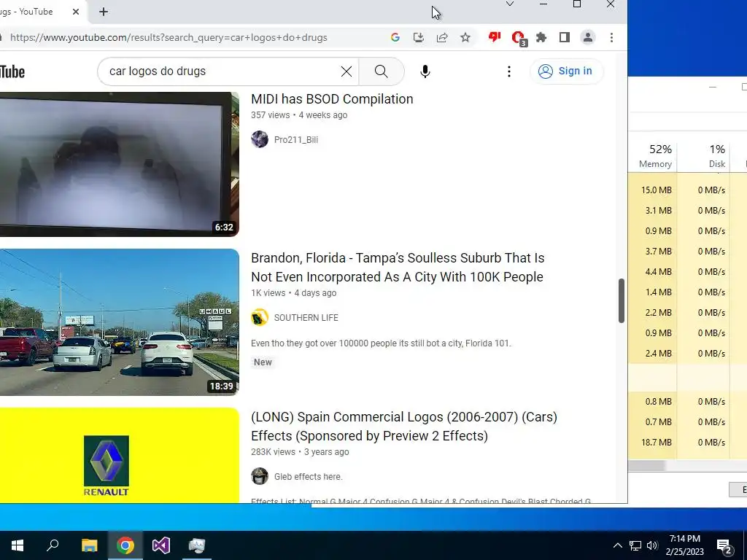The width and height of the screenshot is (747, 560).
Task: Open MIDI has BSOD Compilation video title
Action: 332,99
